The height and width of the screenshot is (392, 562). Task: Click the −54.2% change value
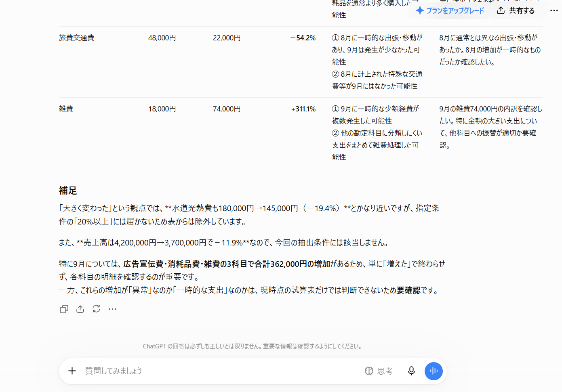tap(303, 38)
